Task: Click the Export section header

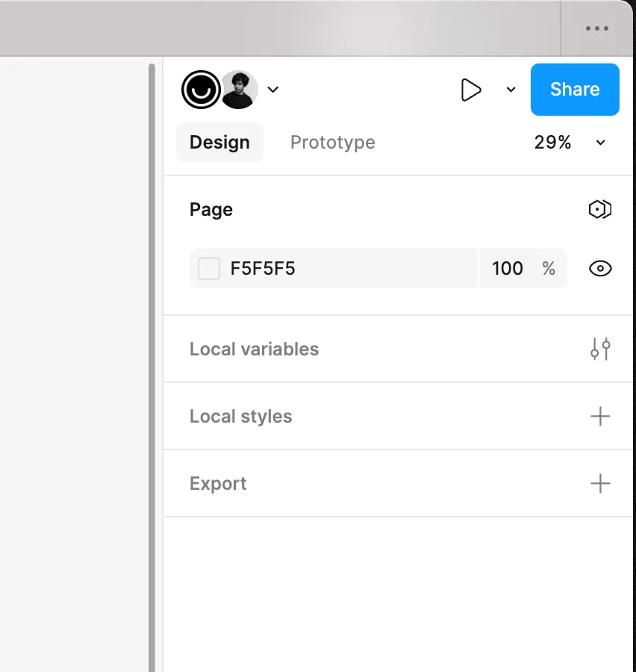Action: click(x=217, y=483)
